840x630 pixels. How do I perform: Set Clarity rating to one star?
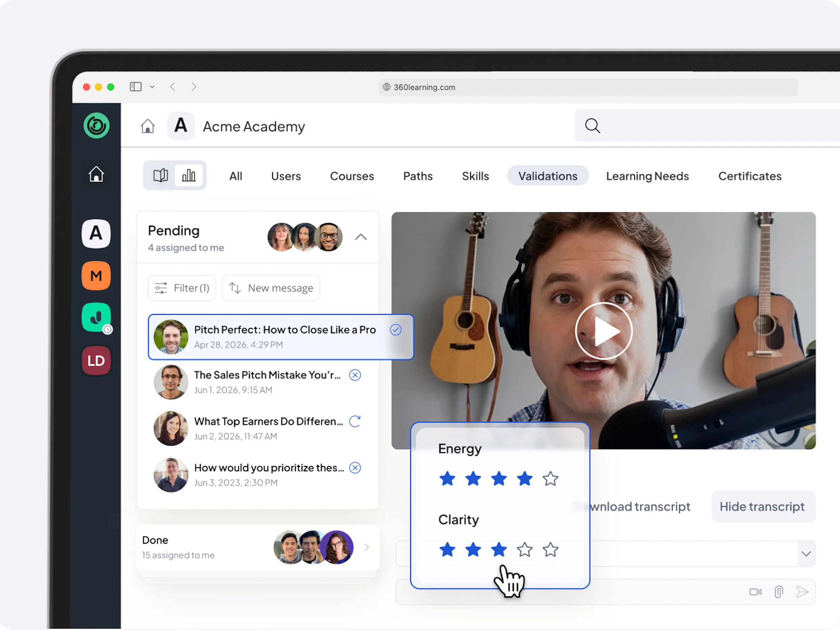coord(447,550)
